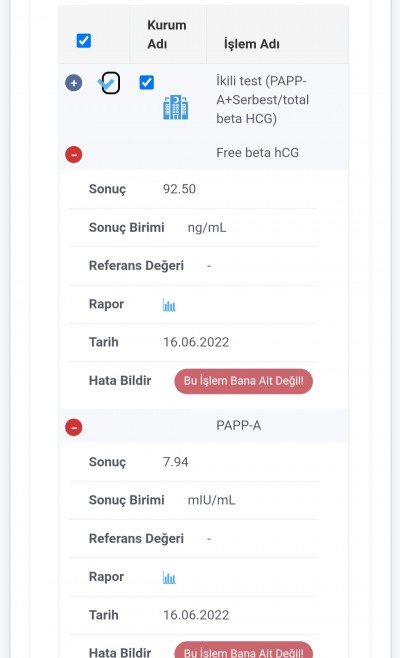Select the Free beta hCG result value 92.50
Viewport: 400px width, 658px height.
pyautogui.click(x=179, y=189)
